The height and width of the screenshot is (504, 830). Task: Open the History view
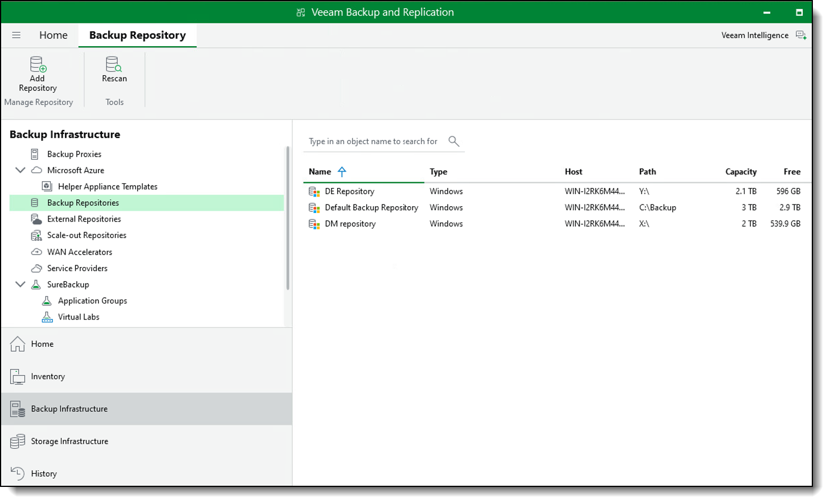point(146,473)
